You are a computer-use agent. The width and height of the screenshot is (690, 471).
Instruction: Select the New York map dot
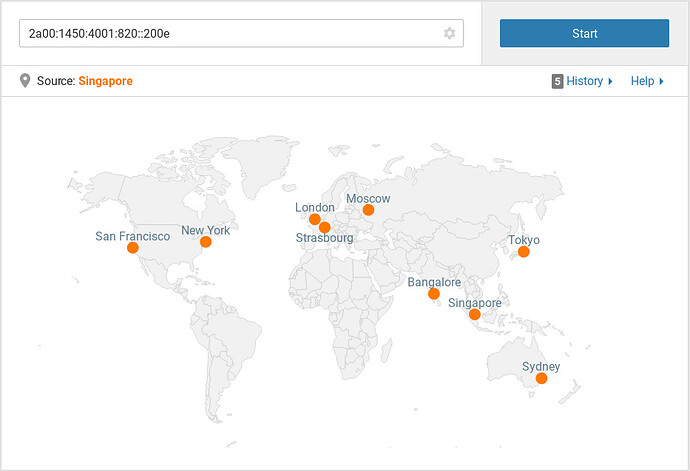click(206, 242)
